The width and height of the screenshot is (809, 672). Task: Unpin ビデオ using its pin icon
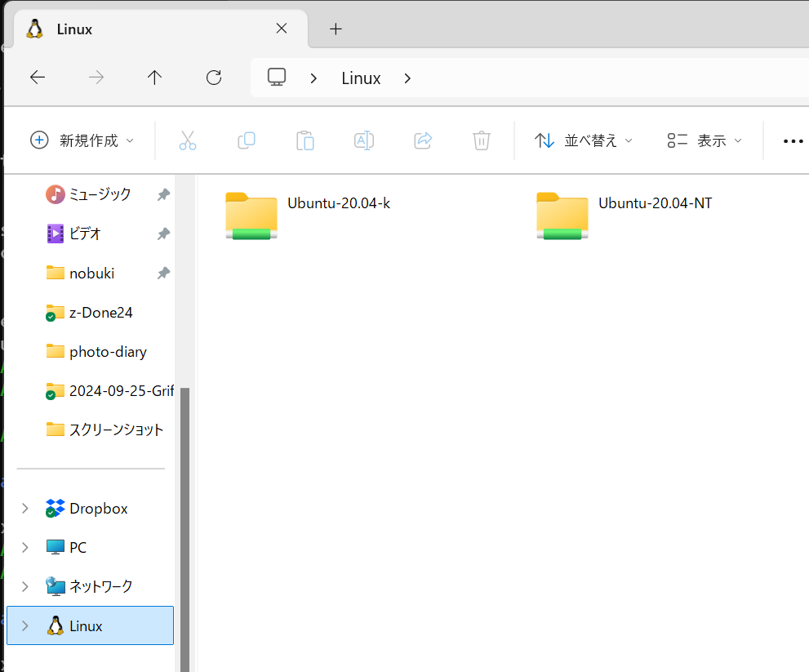pos(163,234)
